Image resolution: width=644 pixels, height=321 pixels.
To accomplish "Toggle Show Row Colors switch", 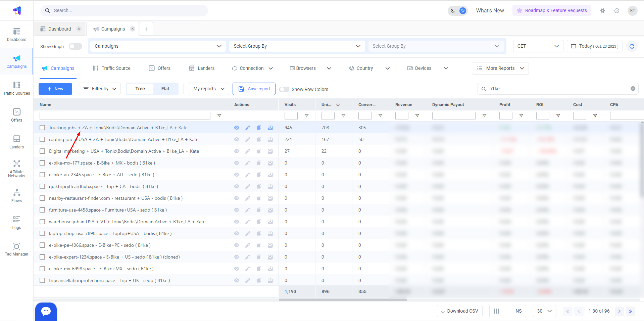I will coord(284,89).
